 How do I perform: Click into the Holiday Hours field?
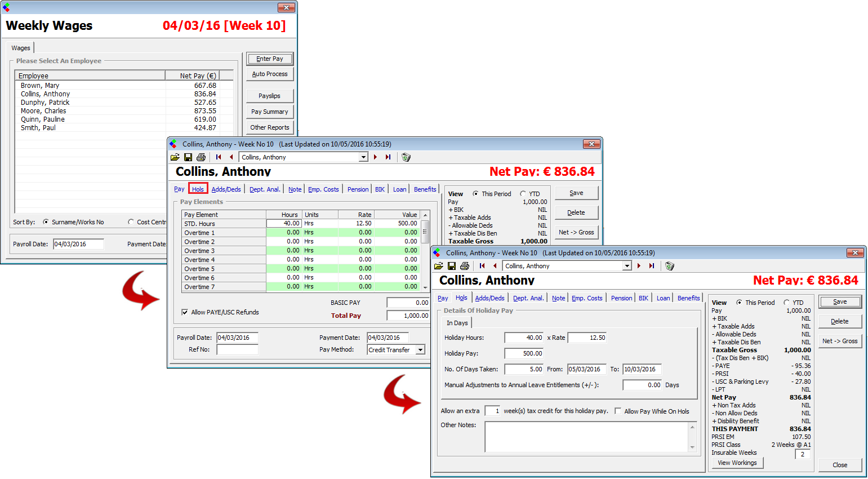(524, 338)
